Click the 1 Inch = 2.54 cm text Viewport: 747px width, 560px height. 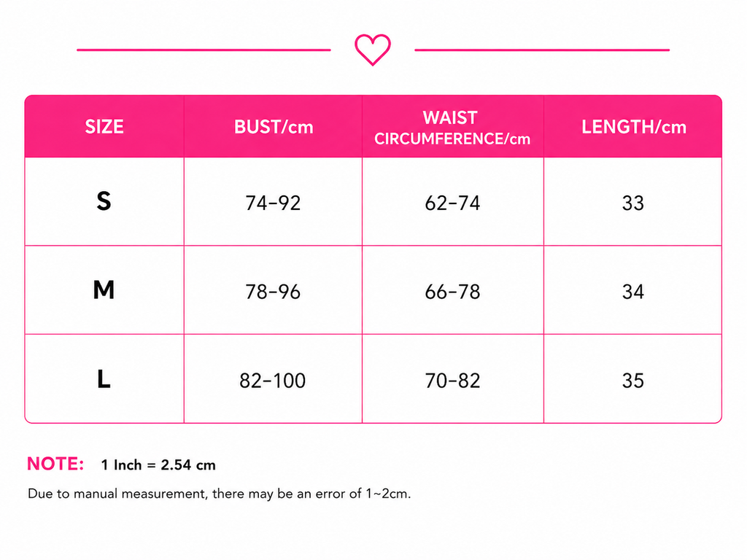158,464
